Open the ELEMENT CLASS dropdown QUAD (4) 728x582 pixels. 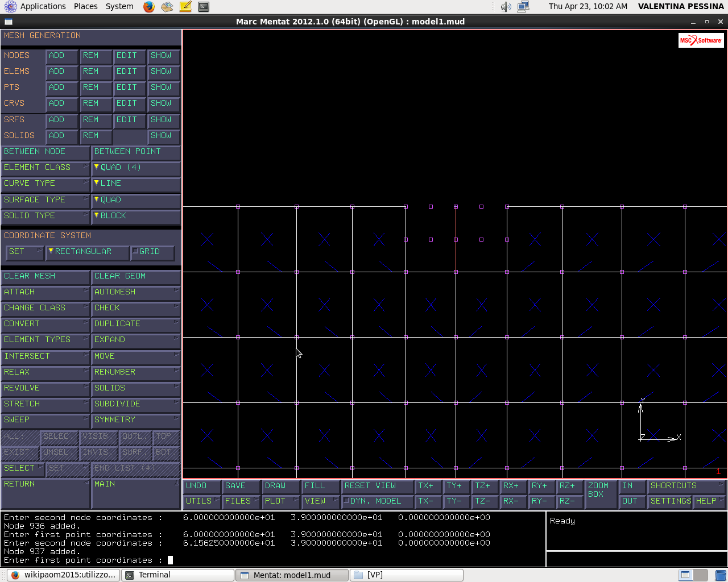click(x=135, y=168)
